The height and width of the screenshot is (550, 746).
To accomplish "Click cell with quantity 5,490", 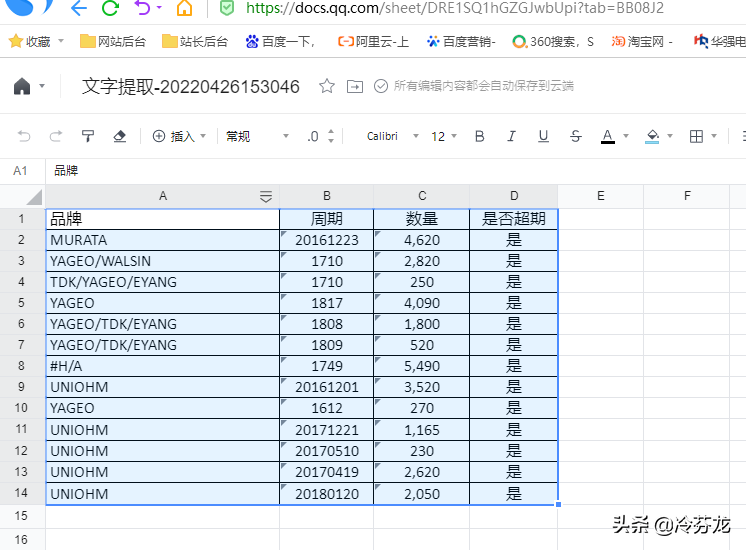I will click(x=422, y=366).
